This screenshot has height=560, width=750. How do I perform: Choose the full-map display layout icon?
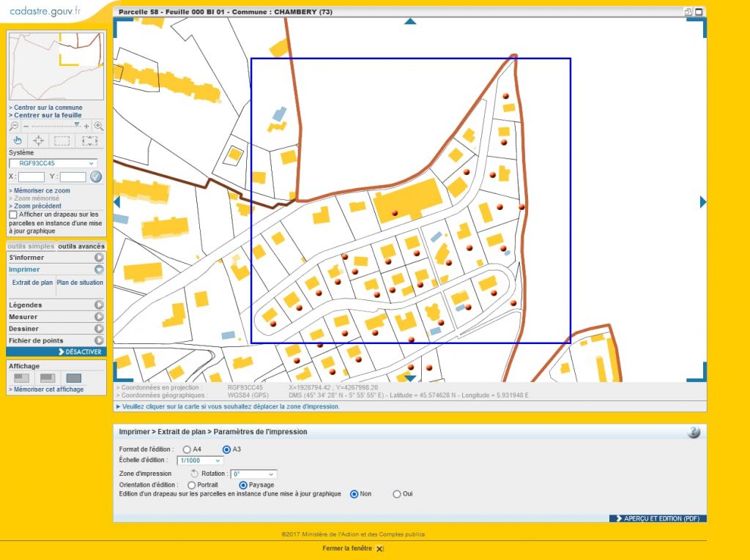click(73, 378)
